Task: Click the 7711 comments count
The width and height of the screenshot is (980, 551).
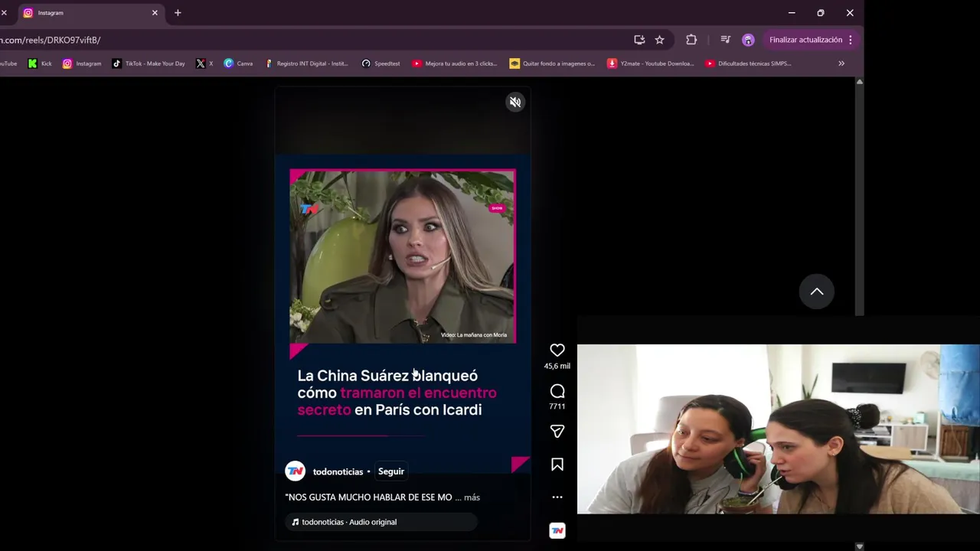Action: tap(557, 406)
